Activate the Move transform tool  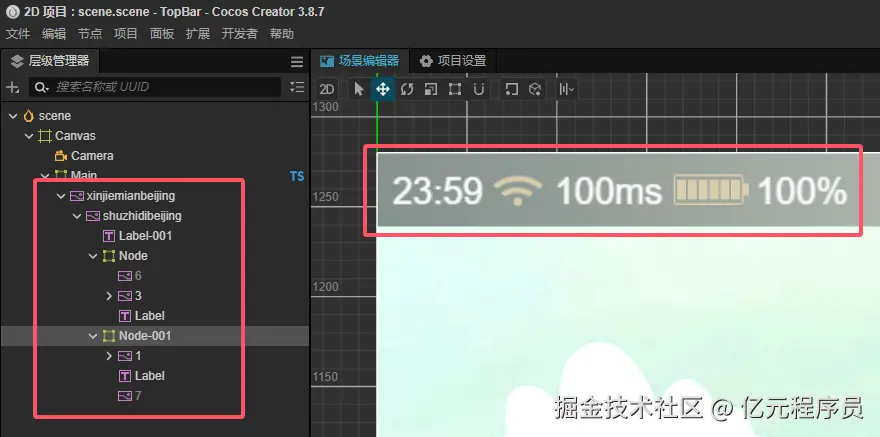point(383,89)
